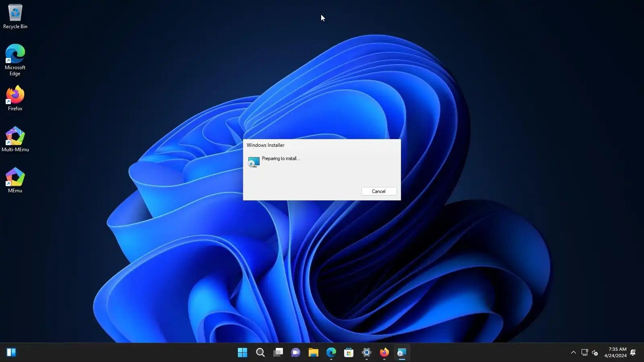Open the muted volume tray icon
This screenshot has width=644, height=362.
click(x=595, y=353)
